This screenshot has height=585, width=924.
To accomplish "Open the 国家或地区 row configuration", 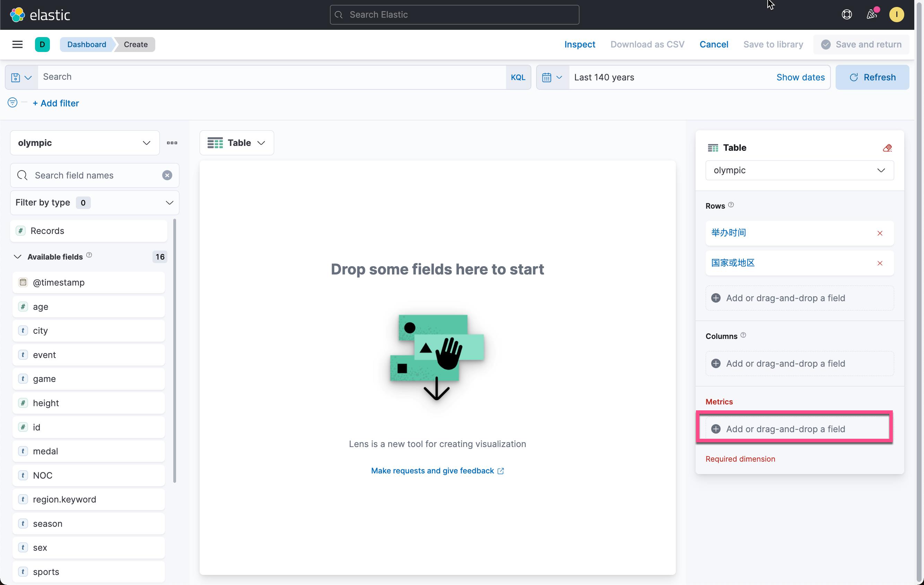I will click(x=733, y=263).
